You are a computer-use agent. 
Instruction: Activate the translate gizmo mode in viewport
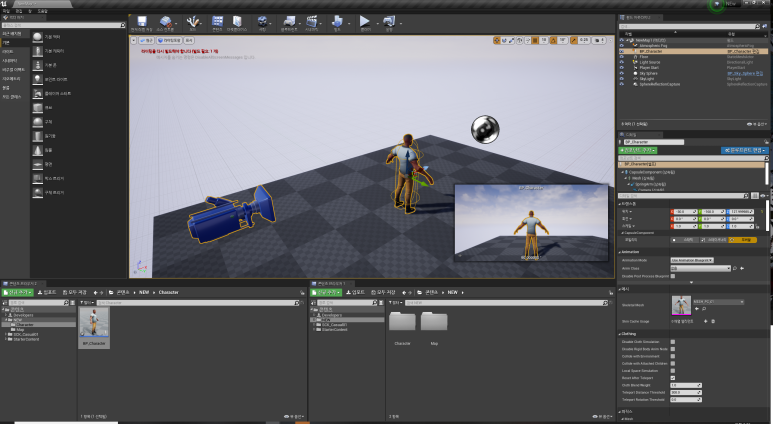pyautogui.click(x=497, y=40)
